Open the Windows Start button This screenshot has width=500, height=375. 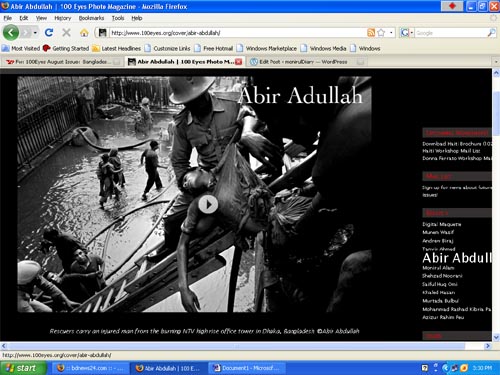[x=23, y=368]
